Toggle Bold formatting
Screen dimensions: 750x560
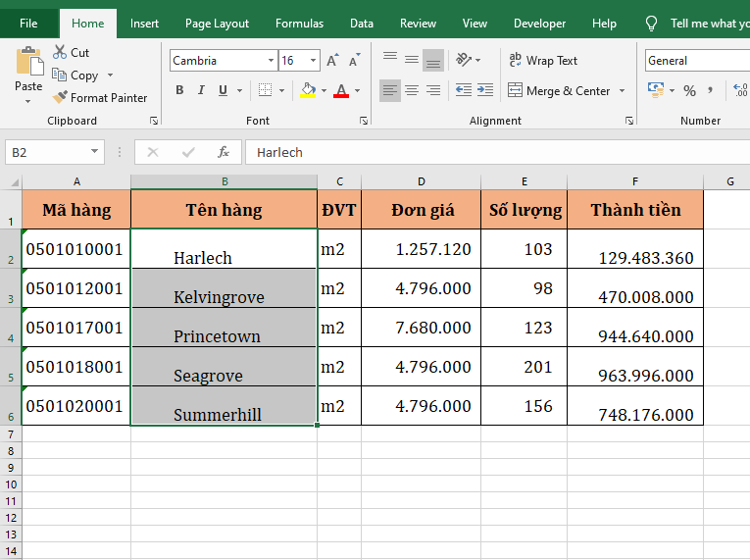(x=179, y=91)
